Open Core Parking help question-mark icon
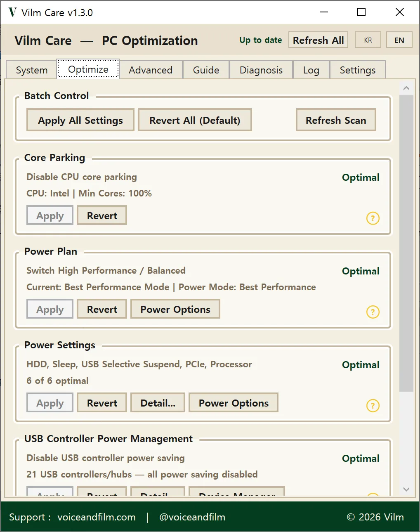Image resolution: width=420 pixels, height=532 pixels. [x=373, y=218]
